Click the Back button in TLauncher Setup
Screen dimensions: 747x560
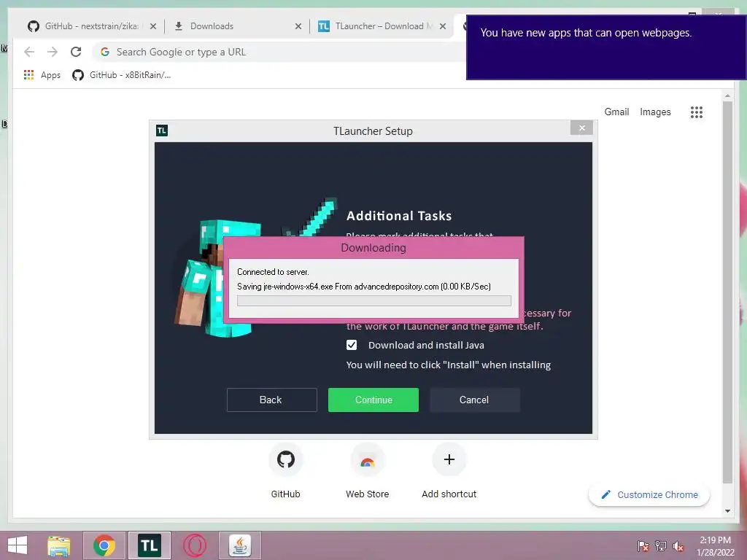(x=271, y=400)
